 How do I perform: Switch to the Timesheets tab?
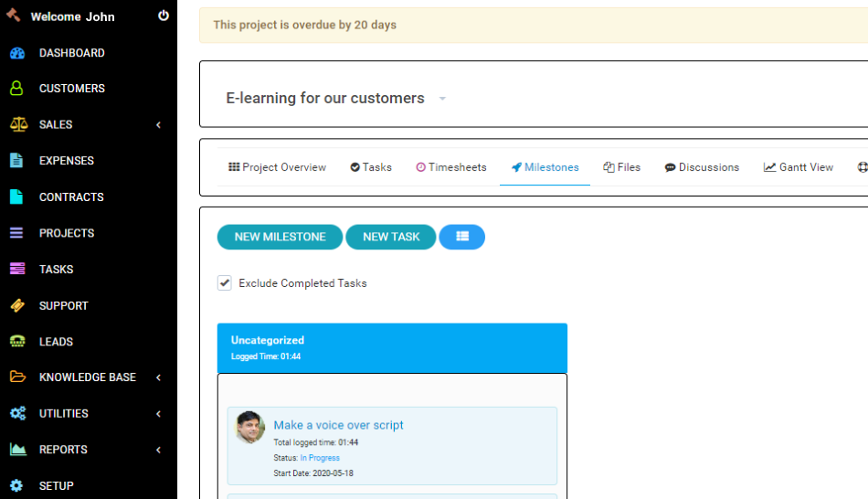pos(451,167)
